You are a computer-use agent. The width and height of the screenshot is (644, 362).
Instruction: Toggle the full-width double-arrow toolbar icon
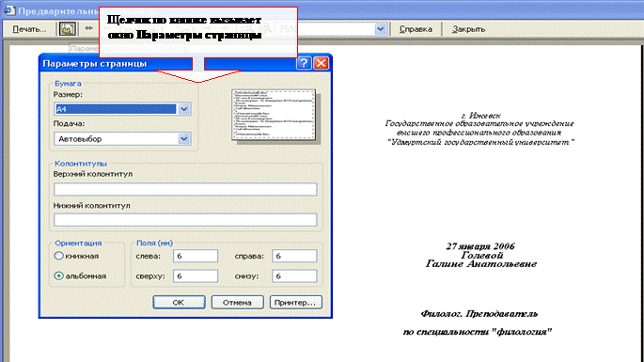pyautogui.click(x=88, y=28)
